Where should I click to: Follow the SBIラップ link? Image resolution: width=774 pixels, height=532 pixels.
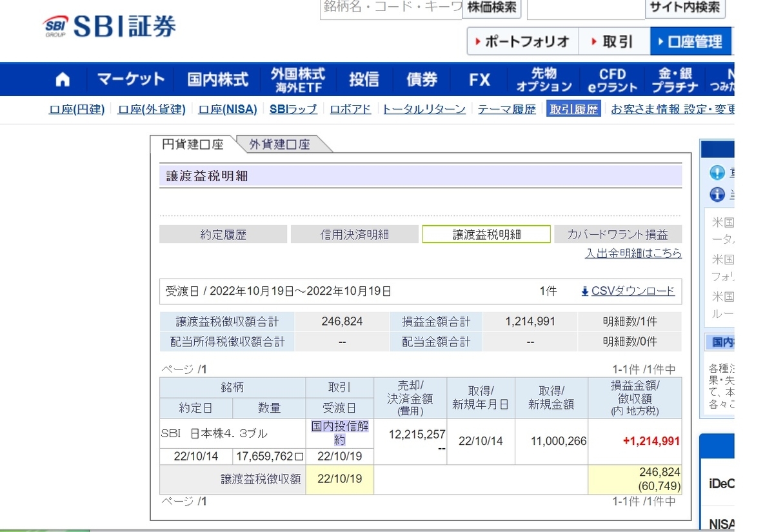tap(293, 109)
